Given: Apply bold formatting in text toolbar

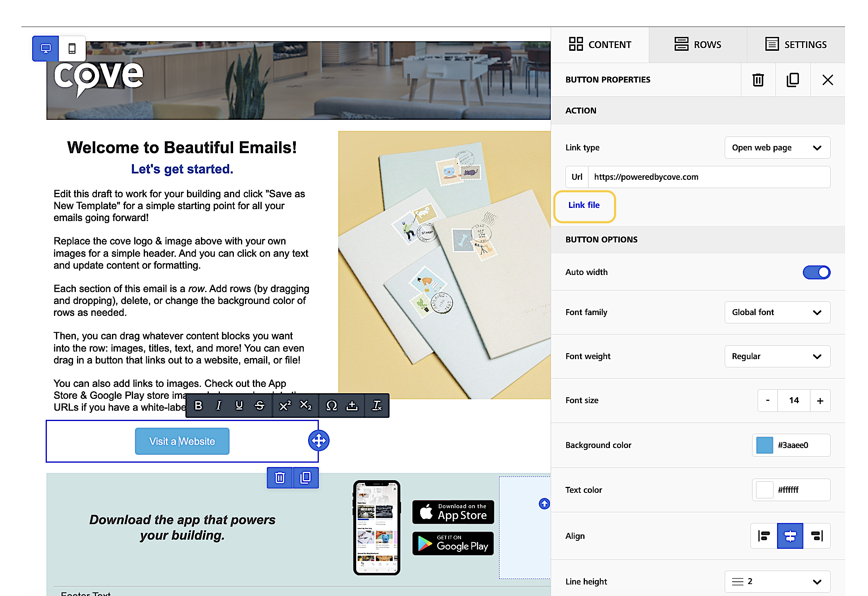Looking at the screenshot, I should click(x=198, y=406).
